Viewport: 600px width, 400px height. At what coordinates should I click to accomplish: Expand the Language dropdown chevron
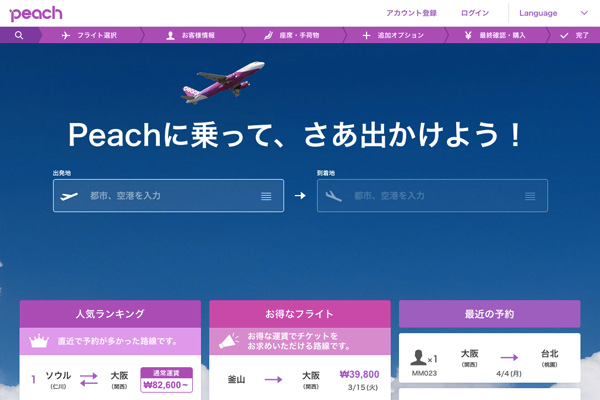(x=584, y=13)
